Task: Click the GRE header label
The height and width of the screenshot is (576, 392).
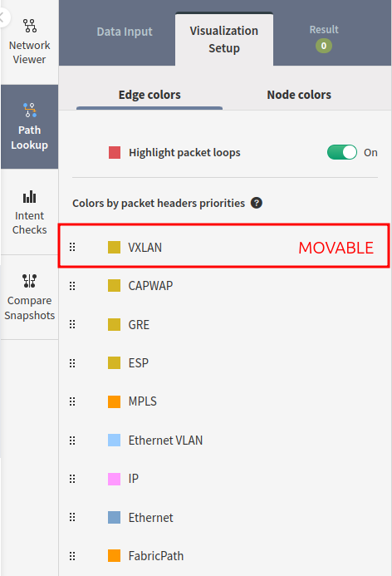Action: pos(139,325)
